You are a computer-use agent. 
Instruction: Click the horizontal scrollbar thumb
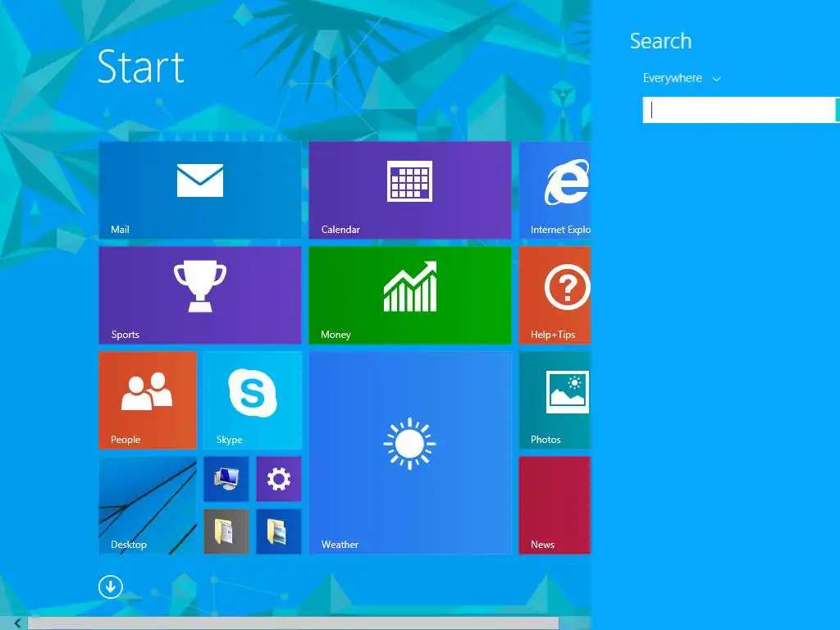293,623
